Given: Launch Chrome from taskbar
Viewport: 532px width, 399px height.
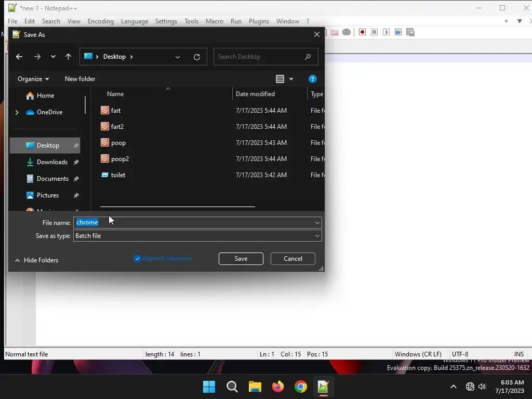Looking at the screenshot, I should [301, 387].
